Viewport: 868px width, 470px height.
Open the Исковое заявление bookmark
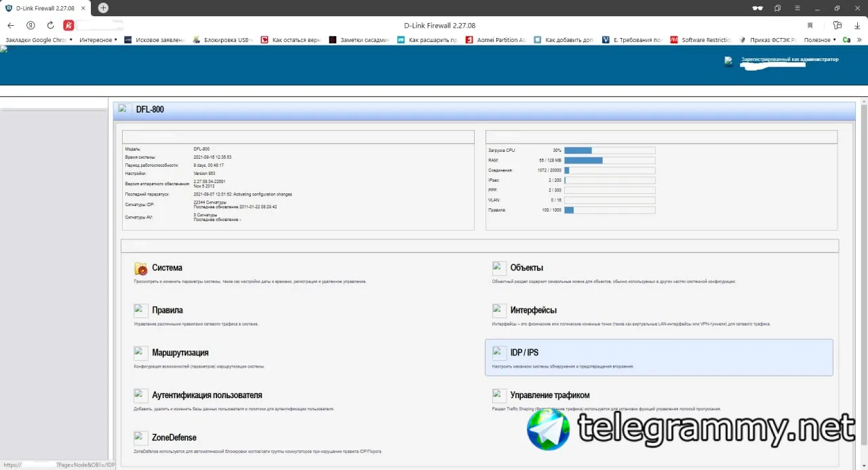(155, 40)
